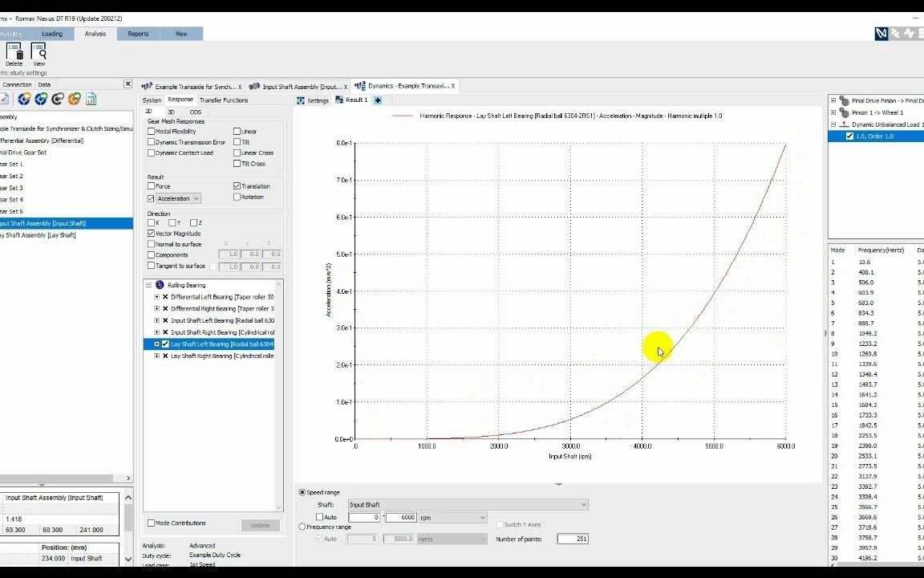Select the Frequency range radio button
Image resolution: width=924 pixels, height=578 pixels.
pyautogui.click(x=302, y=527)
